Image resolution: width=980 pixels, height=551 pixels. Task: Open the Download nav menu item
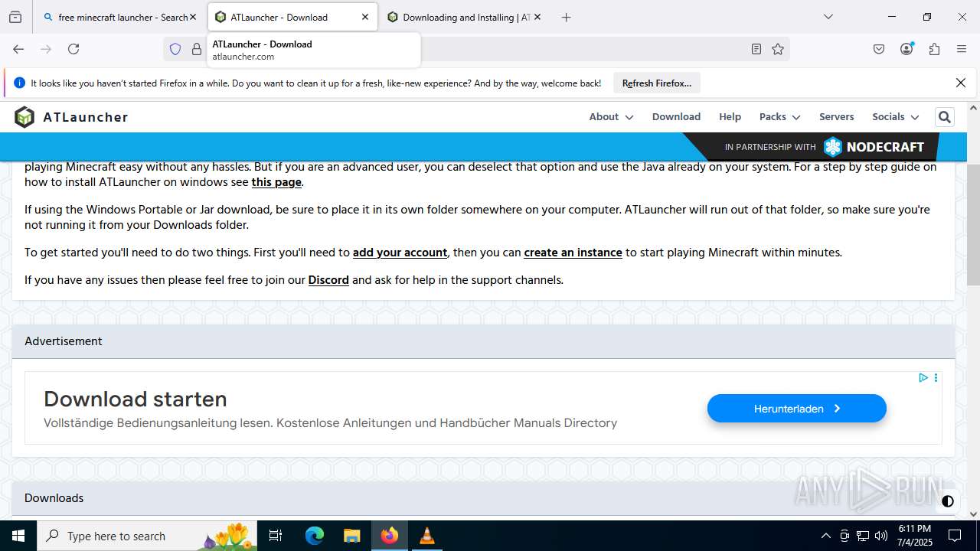(x=676, y=117)
